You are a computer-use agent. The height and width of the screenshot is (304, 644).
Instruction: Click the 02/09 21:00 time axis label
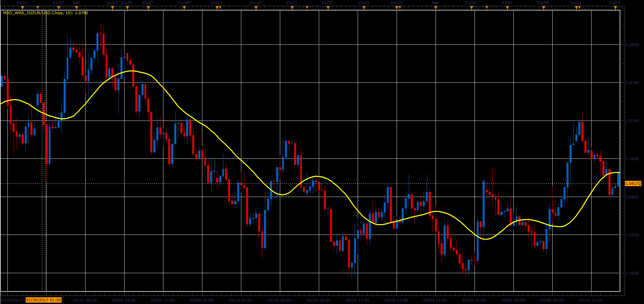tap(202, 300)
